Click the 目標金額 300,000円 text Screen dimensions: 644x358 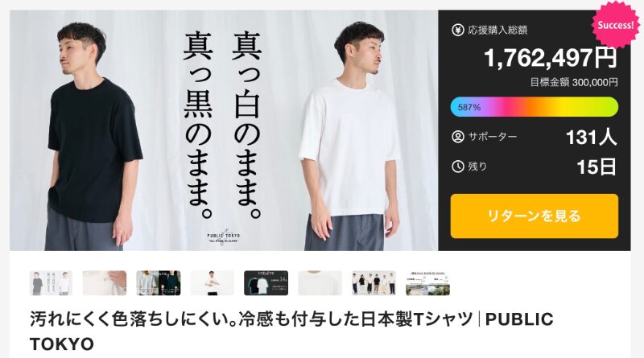(574, 83)
